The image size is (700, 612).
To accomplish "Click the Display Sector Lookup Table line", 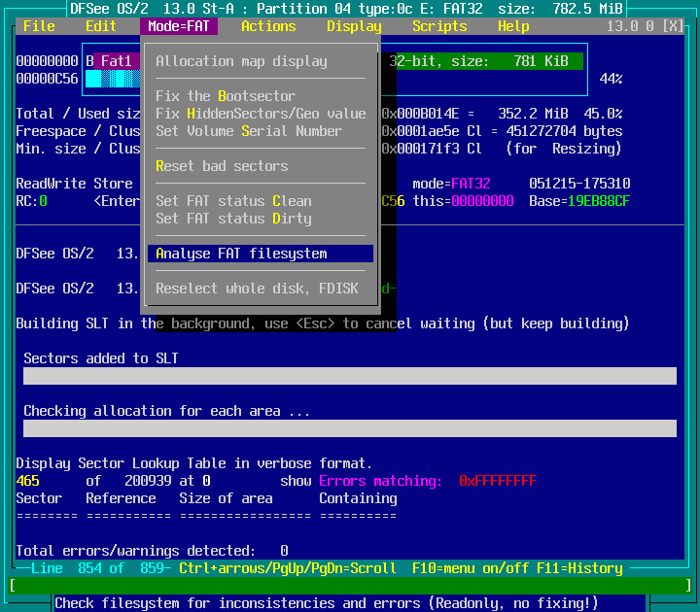I will coord(193,463).
